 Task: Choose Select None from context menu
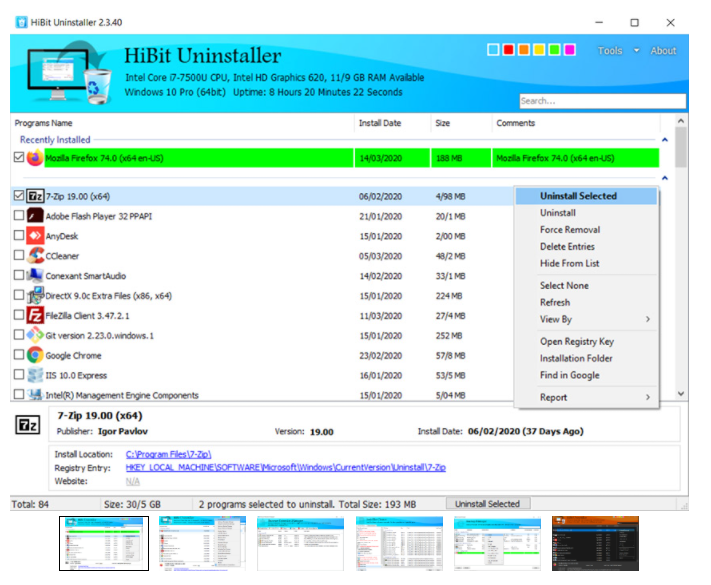[x=586, y=286]
